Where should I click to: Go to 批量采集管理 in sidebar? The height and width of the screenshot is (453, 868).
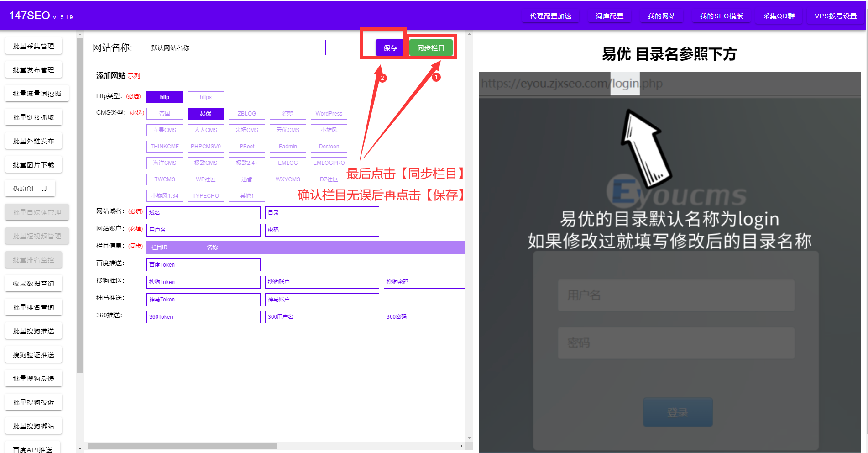pyautogui.click(x=33, y=46)
